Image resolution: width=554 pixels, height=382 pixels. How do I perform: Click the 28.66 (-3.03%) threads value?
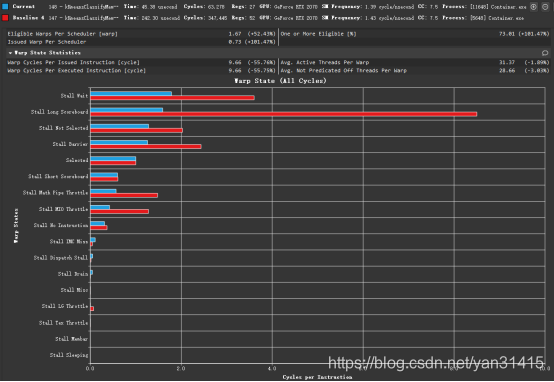click(524, 71)
